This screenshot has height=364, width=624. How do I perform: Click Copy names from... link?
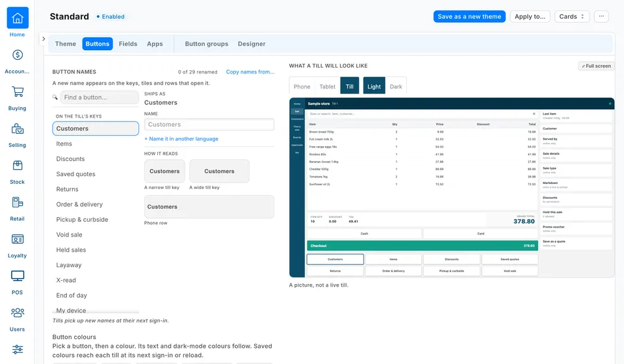[250, 72]
